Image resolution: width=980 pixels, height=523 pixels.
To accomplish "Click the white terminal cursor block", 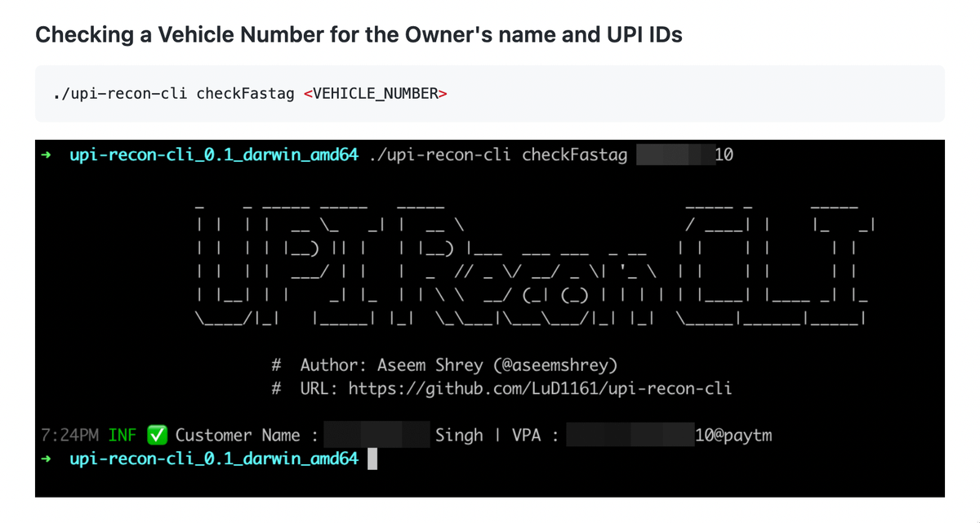I will [x=372, y=460].
